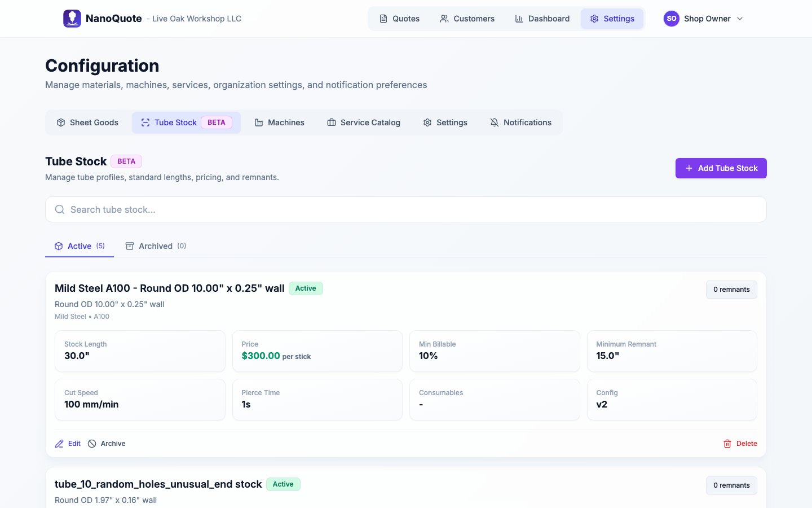The image size is (812, 508).
Task: Focus the Search tube stock field
Action: (406, 209)
